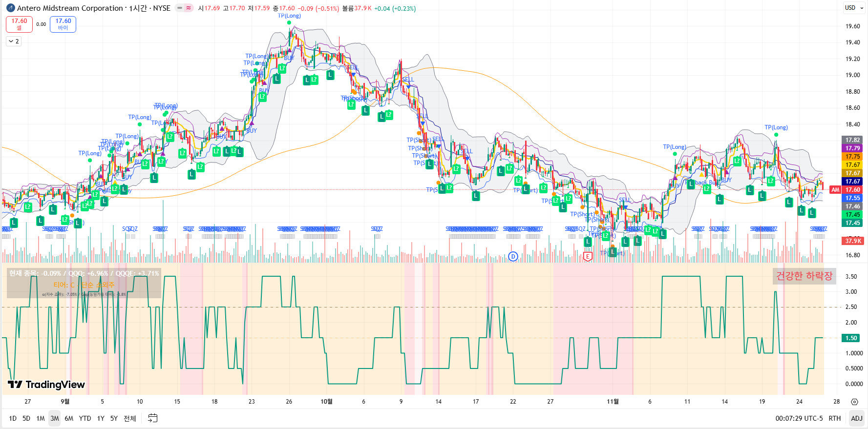Click the red earnings E marker
The image size is (868, 429).
click(588, 256)
